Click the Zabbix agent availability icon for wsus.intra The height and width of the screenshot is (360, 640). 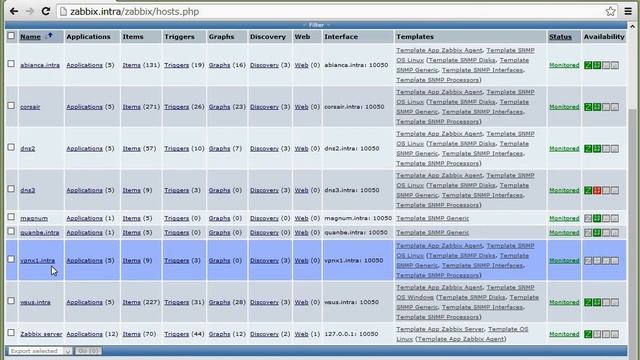(x=588, y=302)
